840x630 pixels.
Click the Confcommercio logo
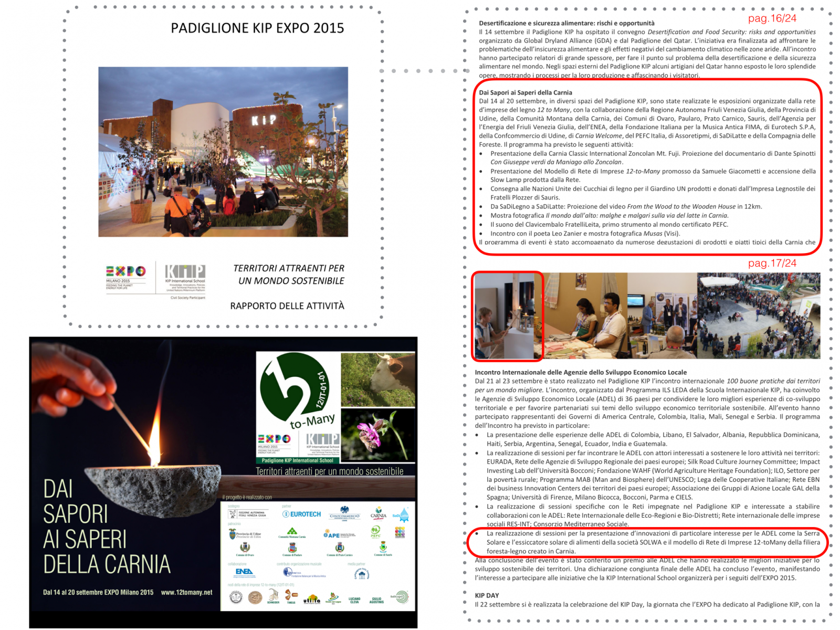coord(344,513)
